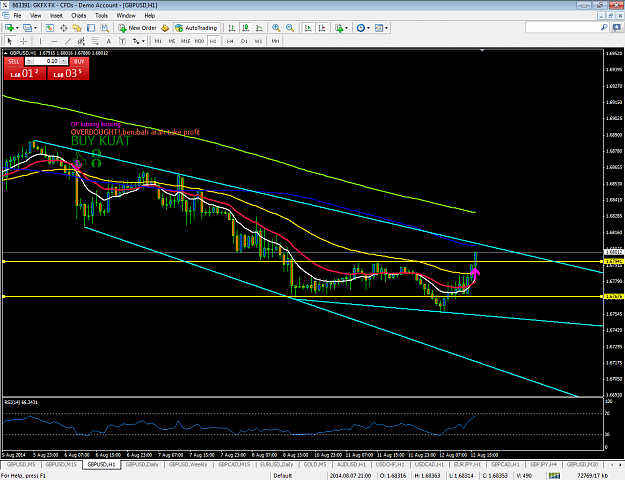Open the Terminal panel icon
Screen dimensions: 625x480
(91, 28)
